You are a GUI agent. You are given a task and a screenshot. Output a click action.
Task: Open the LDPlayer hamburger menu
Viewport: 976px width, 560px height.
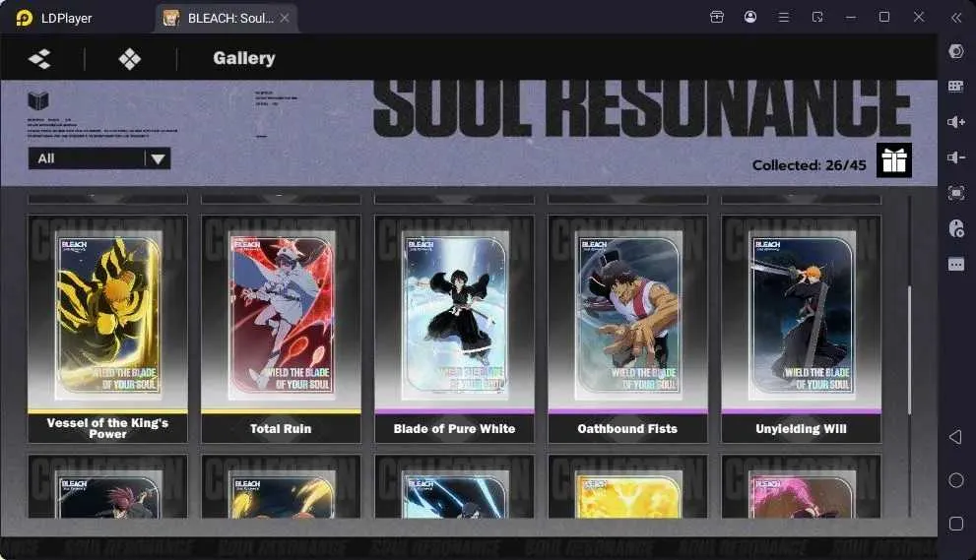[784, 17]
